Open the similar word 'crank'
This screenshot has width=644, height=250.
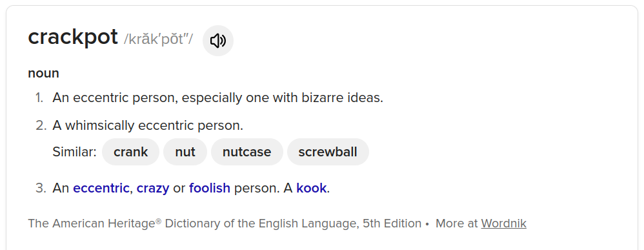point(130,152)
